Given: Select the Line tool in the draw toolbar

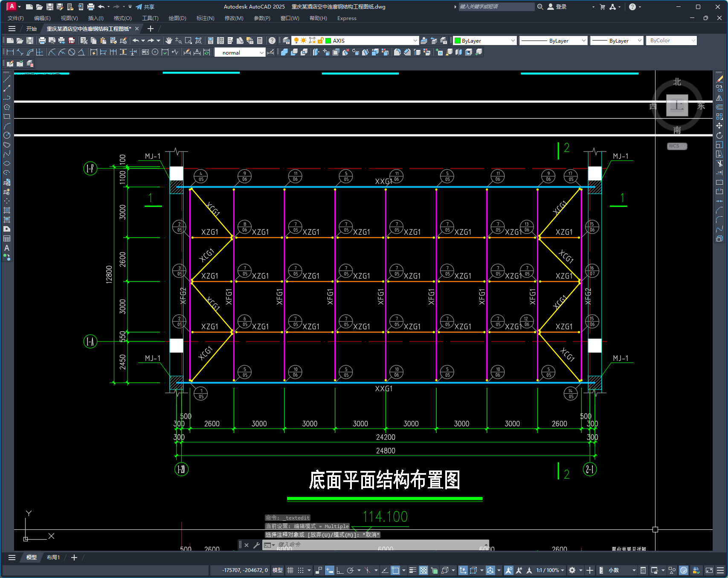Looking at the screenshot, I should [7, 79].
